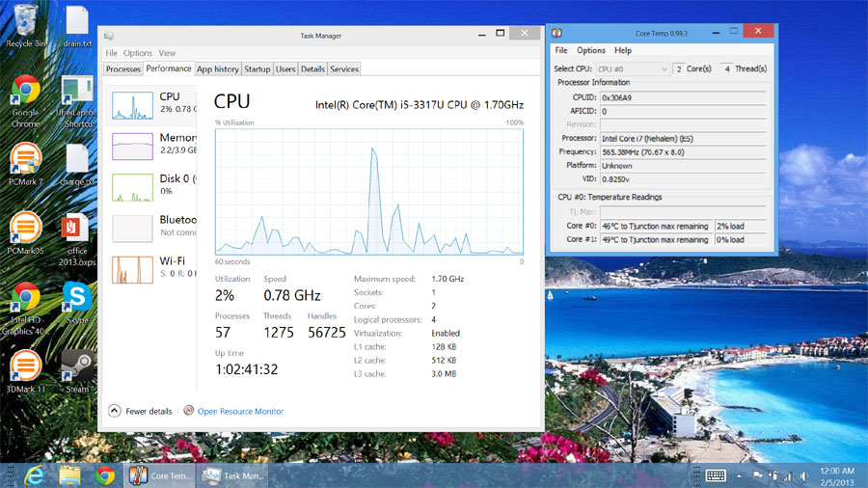Click the Platform field showing Unknown
The height and width of the screenshot is (488, 868).
pos(683,166)
